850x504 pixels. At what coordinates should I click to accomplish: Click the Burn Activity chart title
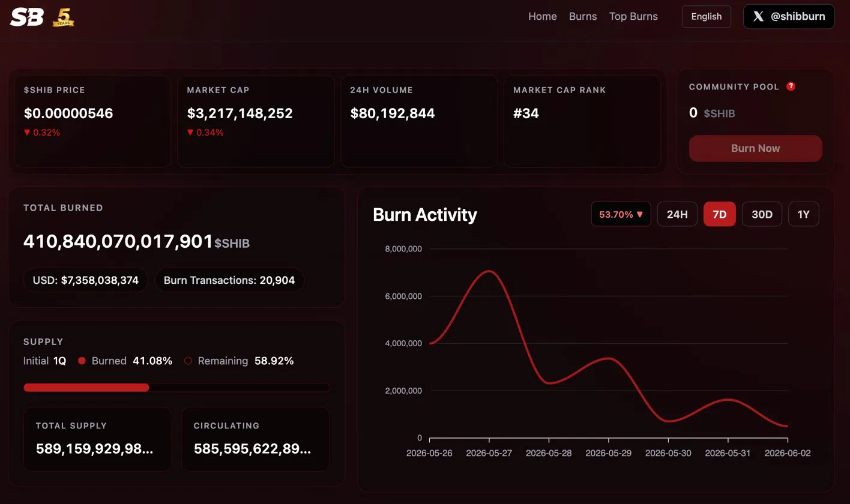(425, 214)
